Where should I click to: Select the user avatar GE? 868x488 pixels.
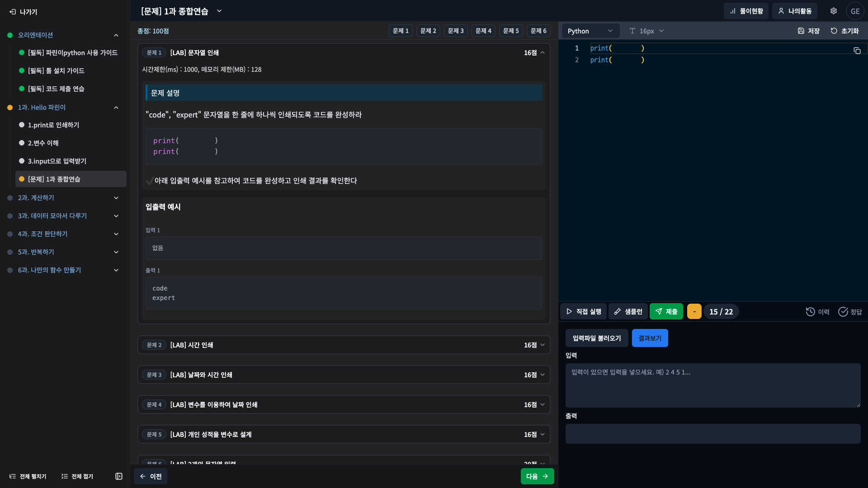pos(855,11)
